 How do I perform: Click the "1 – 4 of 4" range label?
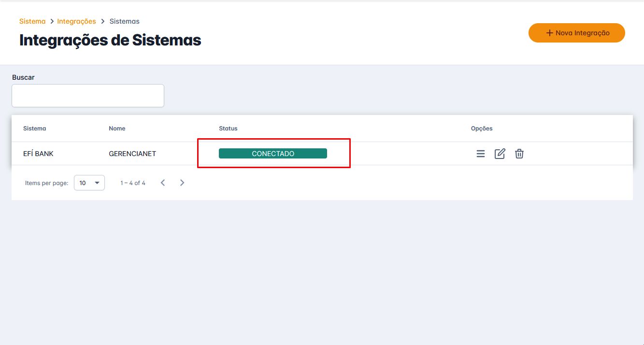133,183
